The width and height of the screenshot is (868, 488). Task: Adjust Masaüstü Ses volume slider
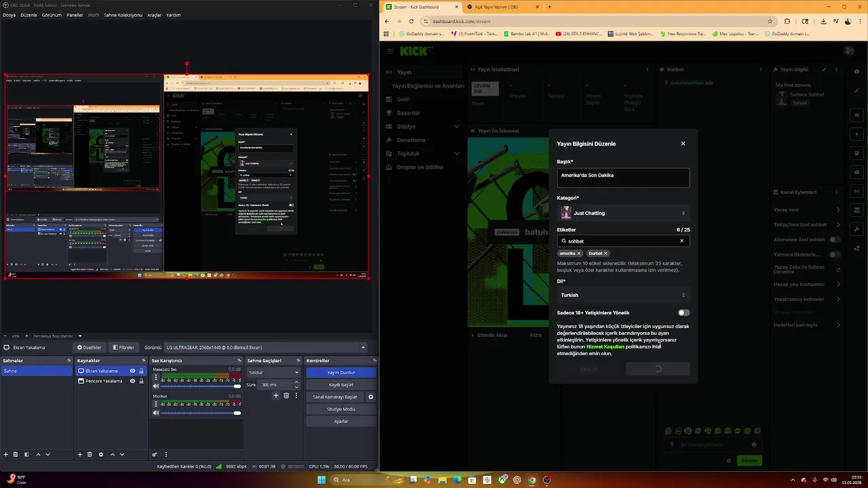click(x=200, y=386)
